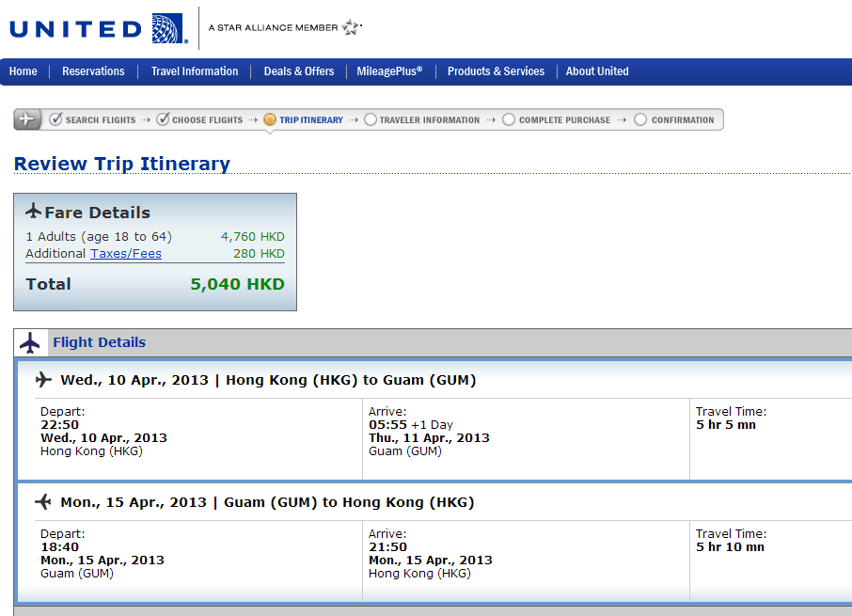Click the Star Alliance star emblem

(x=352, y=27)
